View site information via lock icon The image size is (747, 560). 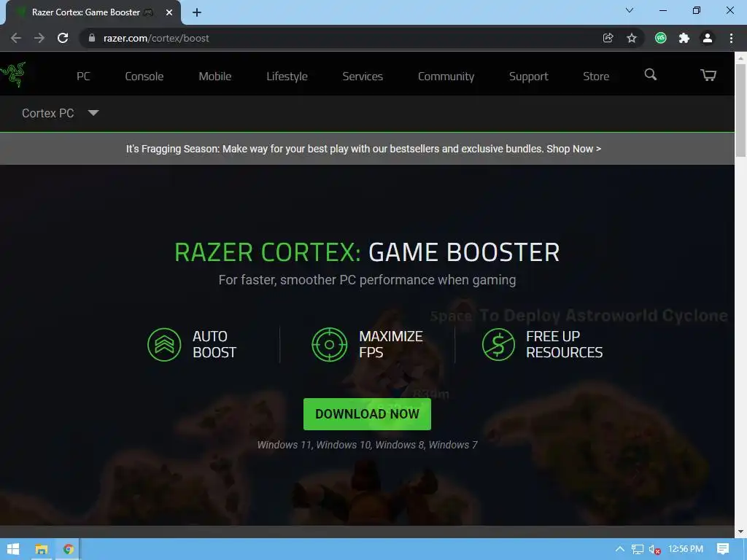92,38
